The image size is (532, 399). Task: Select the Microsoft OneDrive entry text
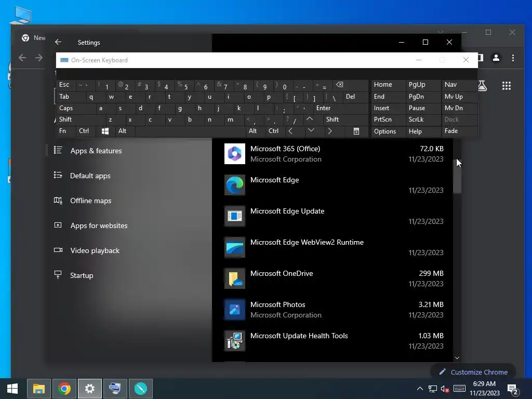[282, 273]
